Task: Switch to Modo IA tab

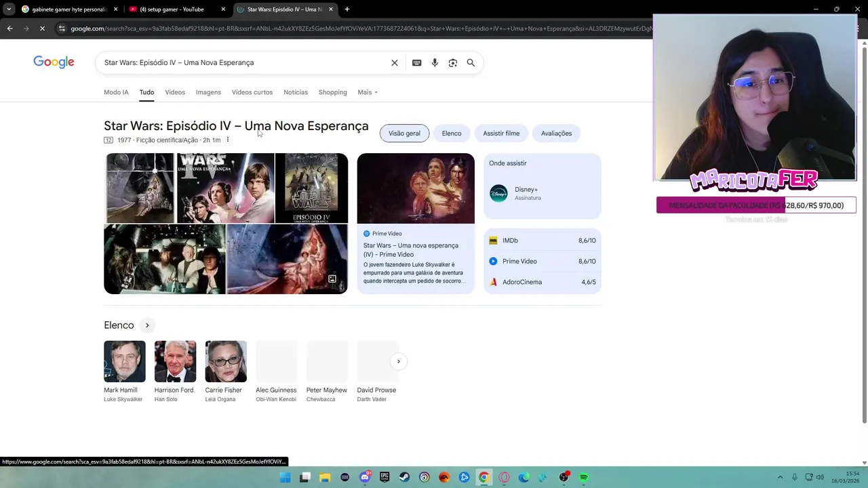Action: coord(116,92)
